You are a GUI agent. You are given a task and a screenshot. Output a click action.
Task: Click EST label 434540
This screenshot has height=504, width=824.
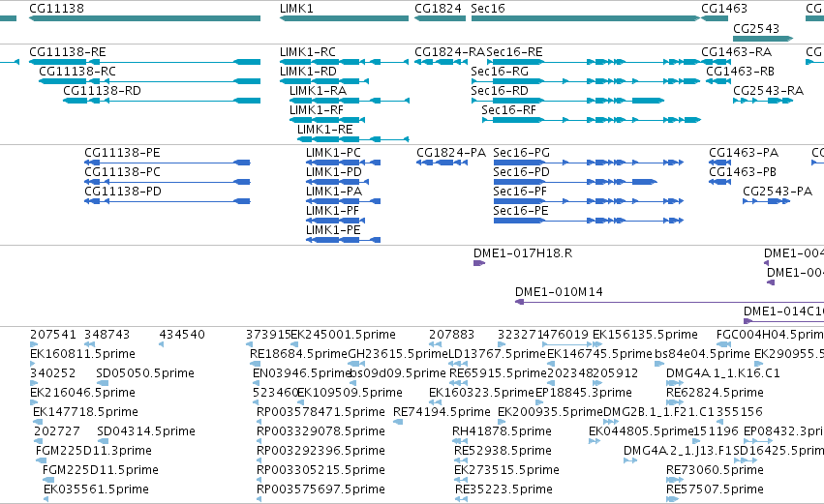click(182, 335)
